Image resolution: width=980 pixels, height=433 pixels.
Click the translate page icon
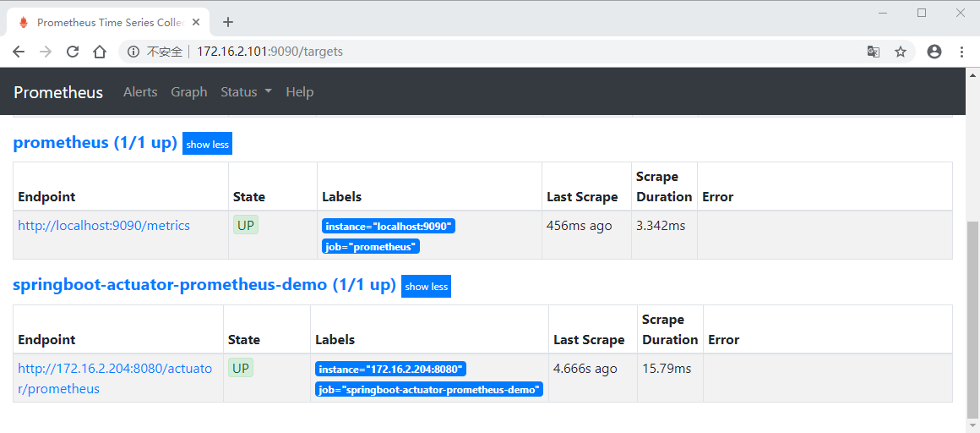(x=874, y=52)
